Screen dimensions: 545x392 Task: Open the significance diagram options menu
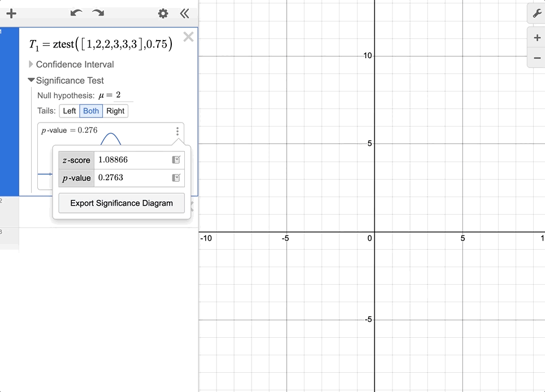pos(178,131)
